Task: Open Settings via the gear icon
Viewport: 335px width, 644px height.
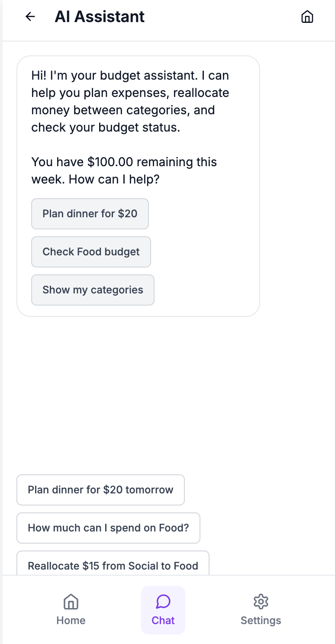Action: coord(261,602)
